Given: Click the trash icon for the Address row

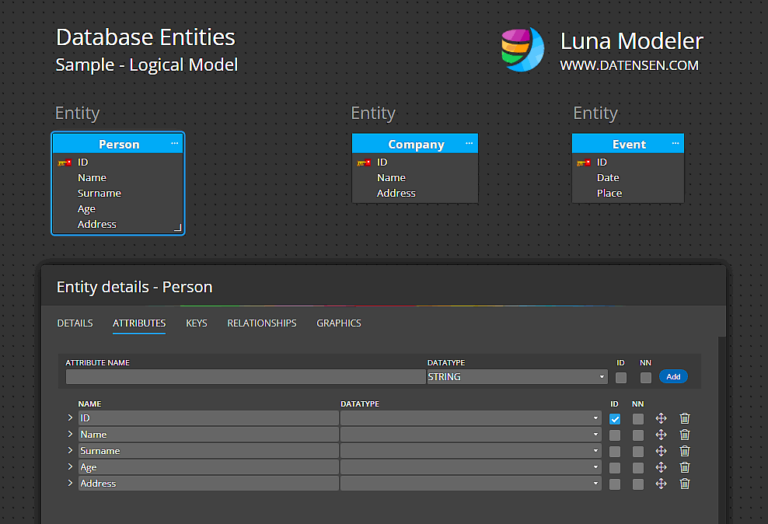Looking at the screenshot, I should coord(685,484).
